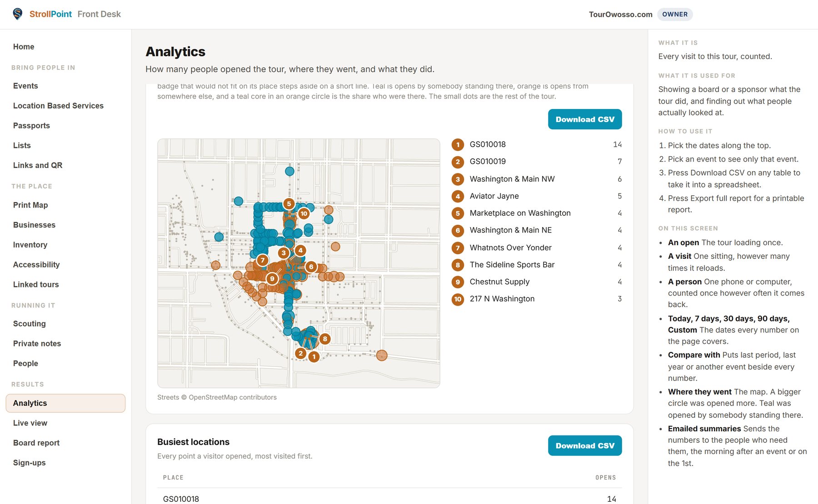This screenshot has height=504, width=818.
Task: Click the OWNER role badge
Action: pyautogui.click(x=675, y=14)
